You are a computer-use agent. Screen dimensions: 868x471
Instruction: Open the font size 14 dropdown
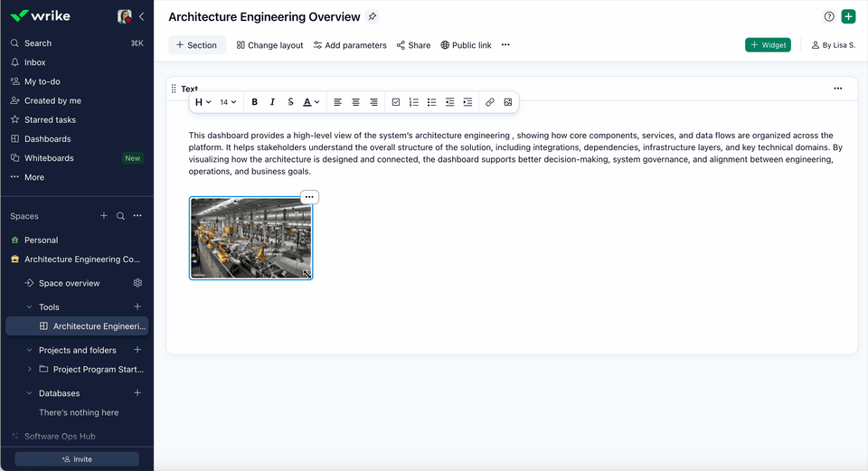click(x=228, y=102)
